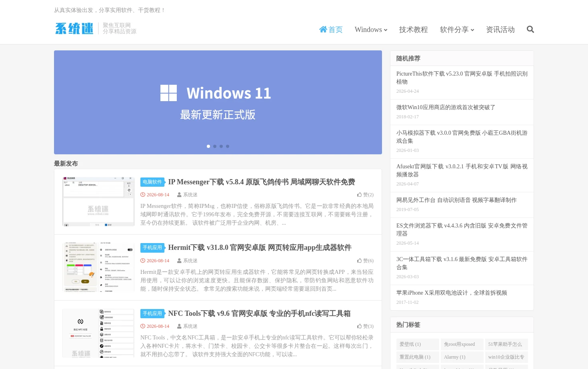588x369 pixels.
Task: Click the 系统迷 site logo
Action: (74, 28)
